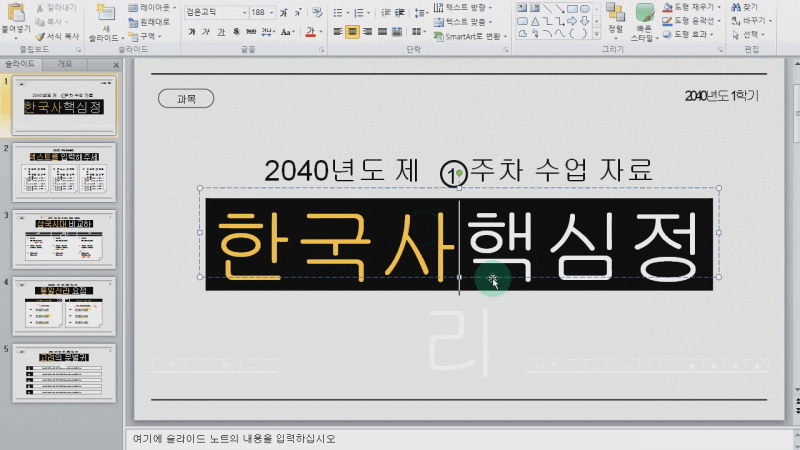Viewport: 800px width, 450px height.
Task: Click the font color (가) red swatch
Action: point(310,32)
